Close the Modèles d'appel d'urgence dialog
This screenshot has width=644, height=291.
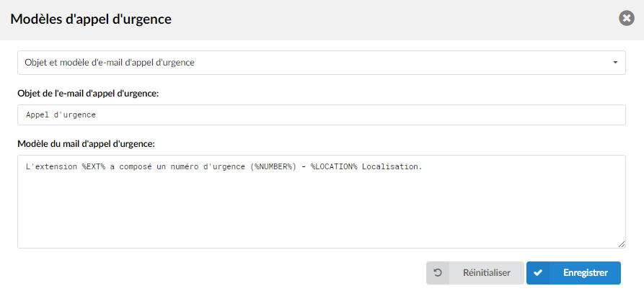[627, 19]
